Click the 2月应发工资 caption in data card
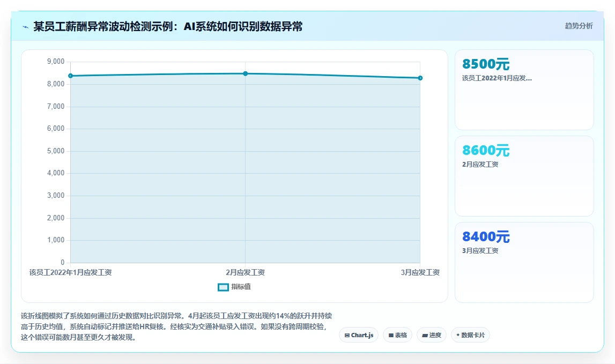 pos(480,165)
